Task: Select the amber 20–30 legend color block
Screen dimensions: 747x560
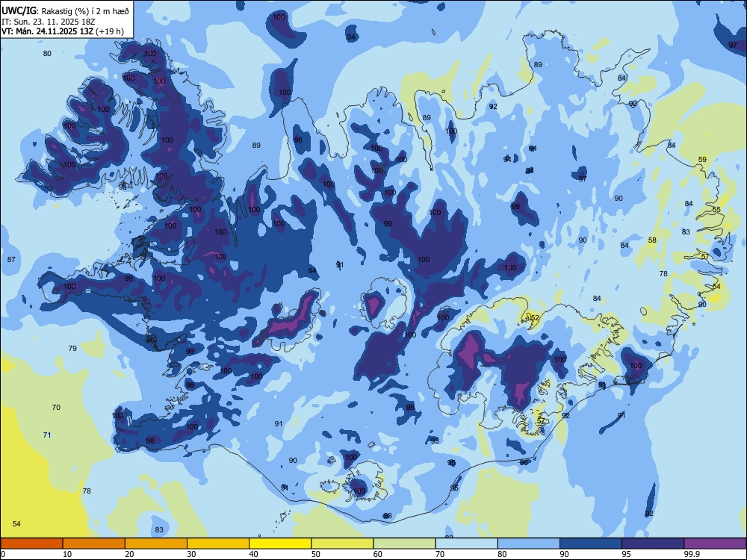Action: tap(156, 544)
